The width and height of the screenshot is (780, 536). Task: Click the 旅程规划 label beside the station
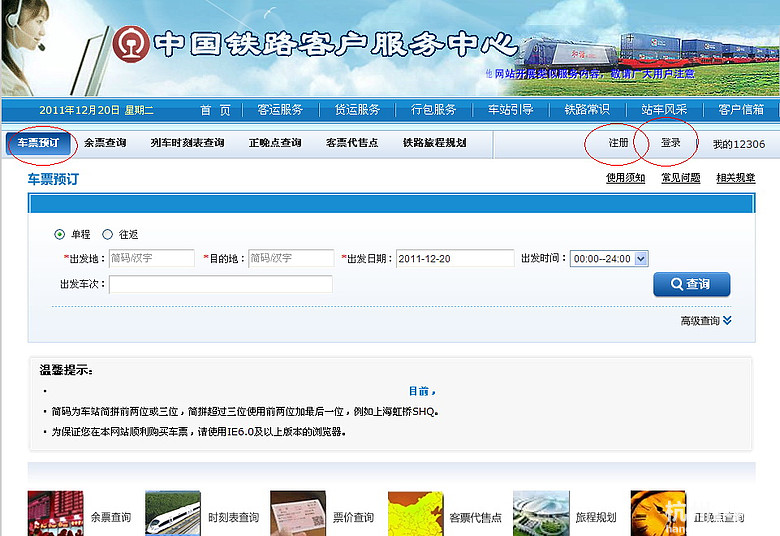click(596, 518)
